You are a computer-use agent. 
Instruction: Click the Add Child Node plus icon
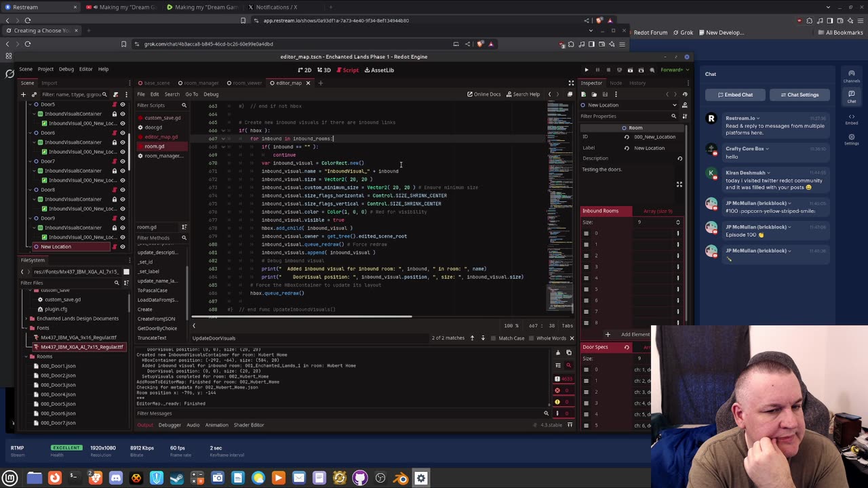pyautogui.click(x=23, y=94)
